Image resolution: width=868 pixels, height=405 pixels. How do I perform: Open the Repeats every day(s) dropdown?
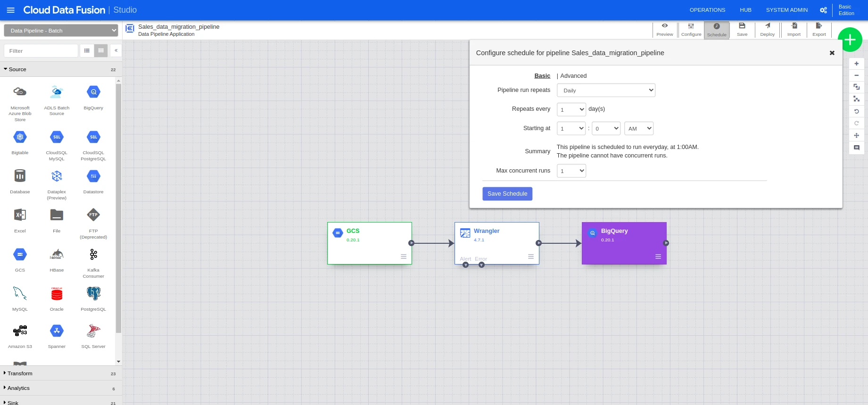(571, 109)
